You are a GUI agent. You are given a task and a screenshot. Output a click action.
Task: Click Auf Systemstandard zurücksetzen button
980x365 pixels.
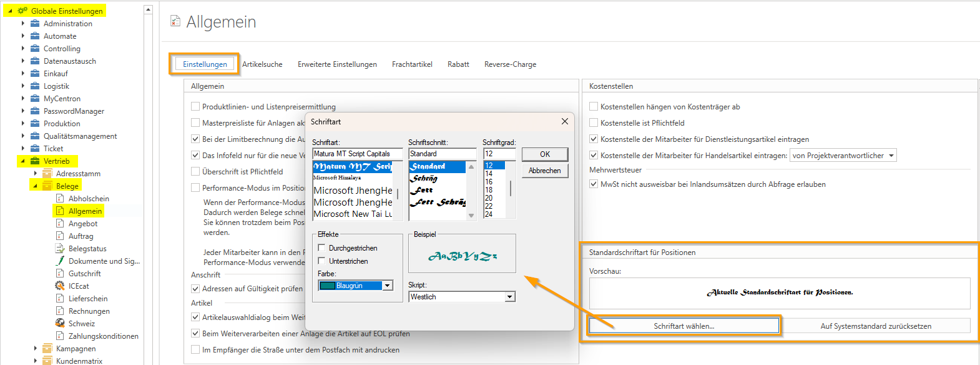[875, 326]
